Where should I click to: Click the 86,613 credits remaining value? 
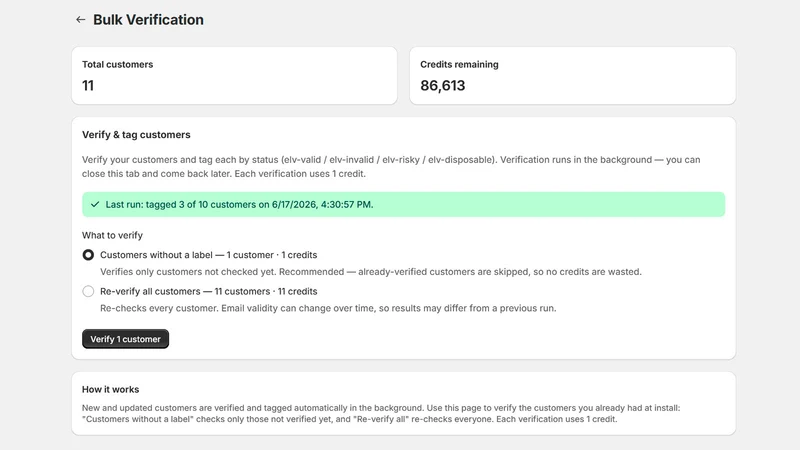click(443, 85)
